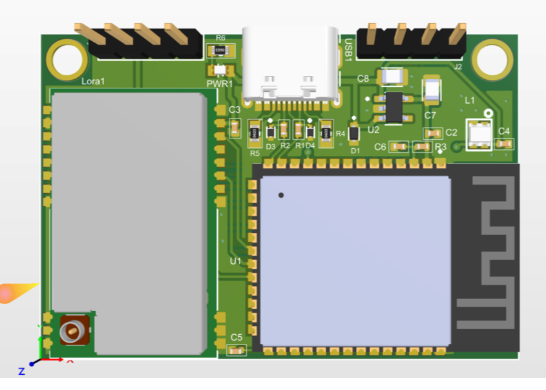Click the top-left mounting hole
The height and width of the screenshot is (390, 546).
[67, 59]
